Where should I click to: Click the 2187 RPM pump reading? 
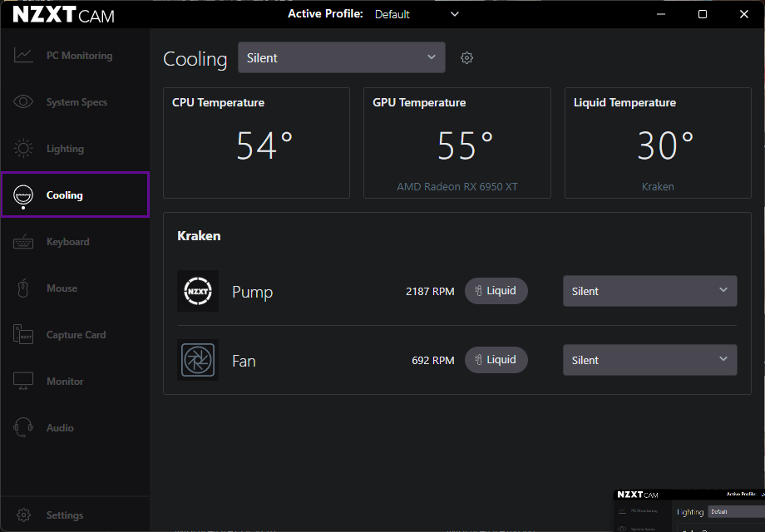pos(430,292)
